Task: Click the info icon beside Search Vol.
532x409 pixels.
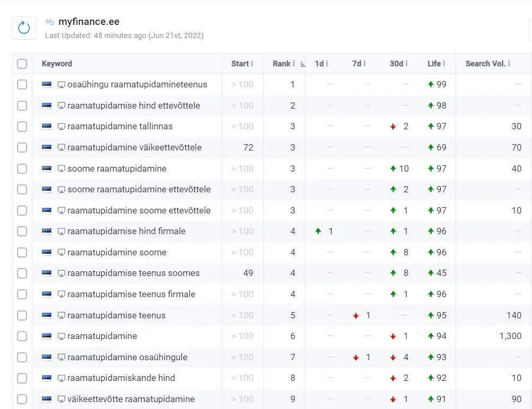Action: 509,64
